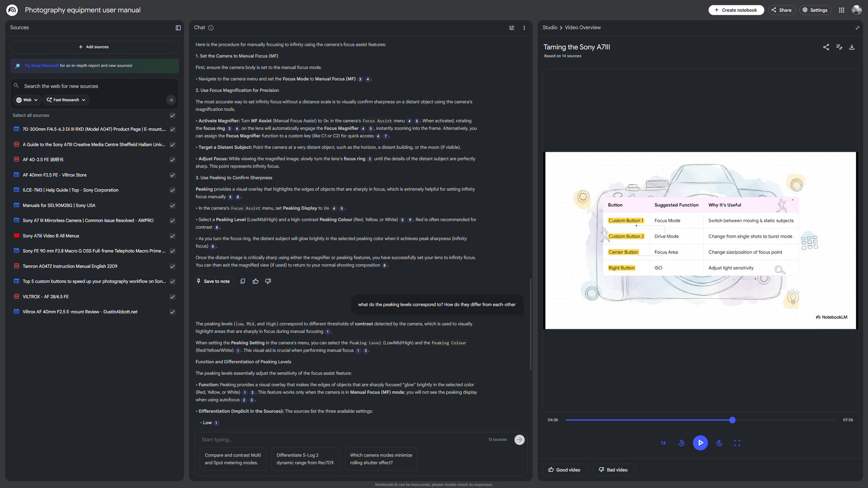The width and height of the screenshot is (868, 488).
Task: Collapse the Studio panel
Action: 857,28
